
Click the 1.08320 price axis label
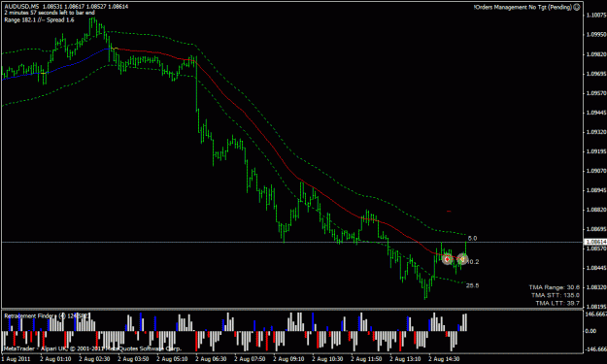[596, 287]
